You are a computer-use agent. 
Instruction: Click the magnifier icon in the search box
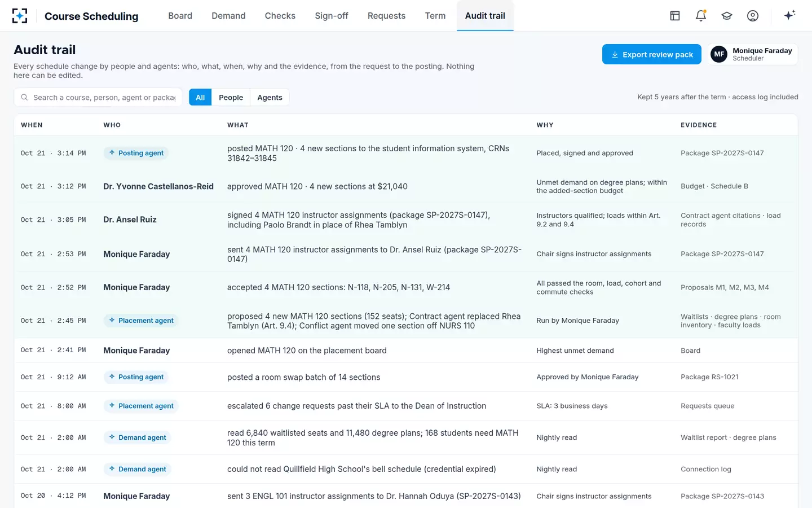pos(24,97)
